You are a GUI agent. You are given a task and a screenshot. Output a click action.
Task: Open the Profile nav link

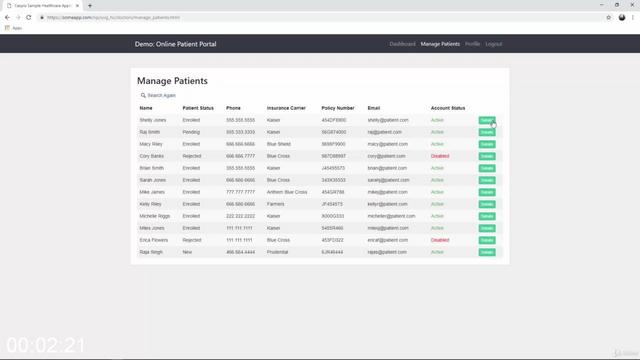click(x=472, y=44)
